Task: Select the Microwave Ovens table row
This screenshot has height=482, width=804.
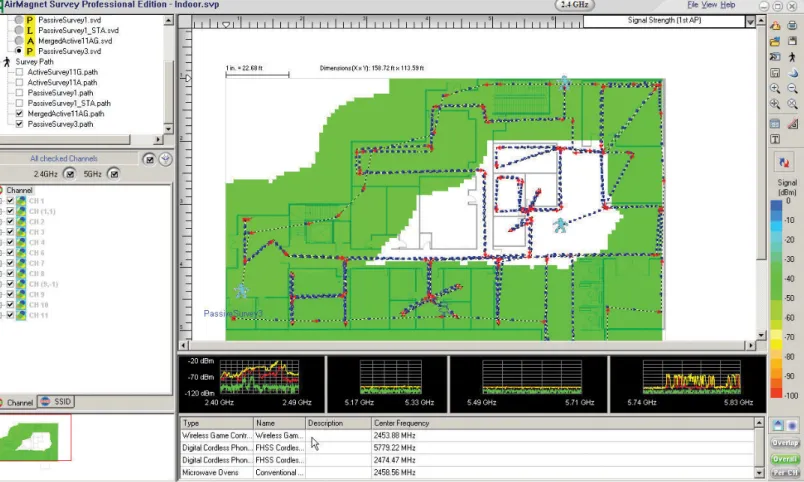Action: coord(467,472)
